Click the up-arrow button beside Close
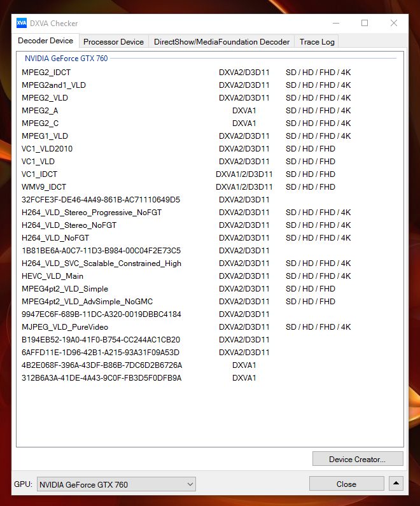 coord(396,484)
